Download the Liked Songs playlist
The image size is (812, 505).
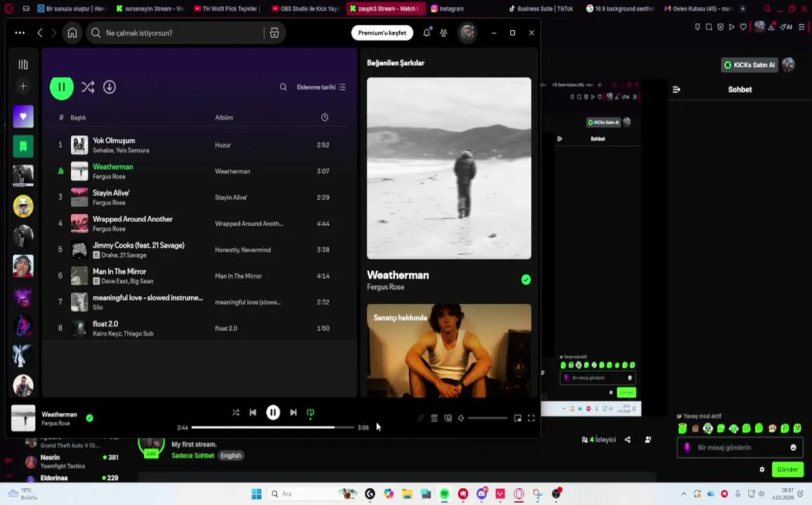pyautogui.click(x=109, y=87)
